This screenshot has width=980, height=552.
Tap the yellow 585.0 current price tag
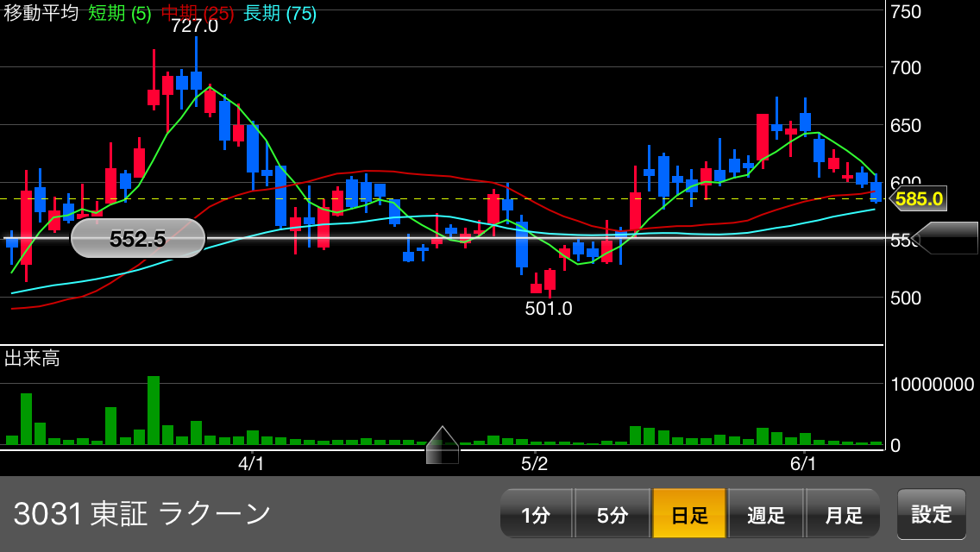point(918,199)
